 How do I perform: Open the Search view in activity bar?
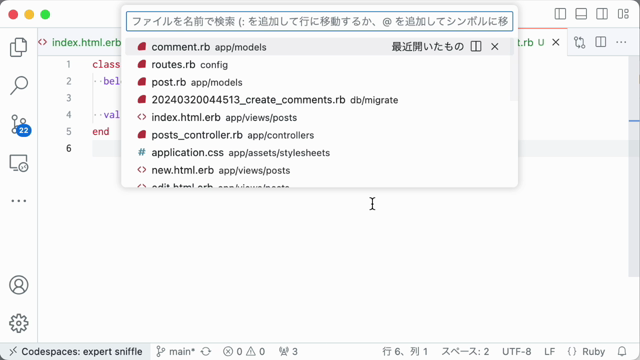coord(19,85)
